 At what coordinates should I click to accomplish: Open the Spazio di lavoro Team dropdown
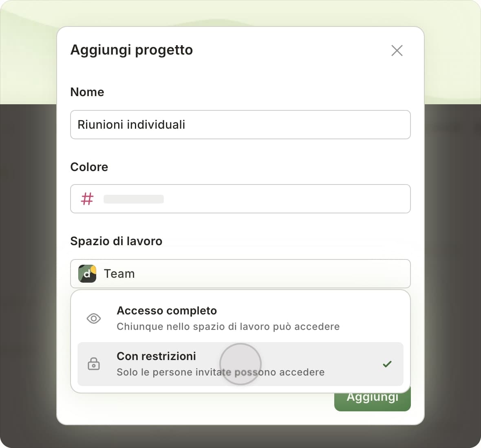point(240,274)
